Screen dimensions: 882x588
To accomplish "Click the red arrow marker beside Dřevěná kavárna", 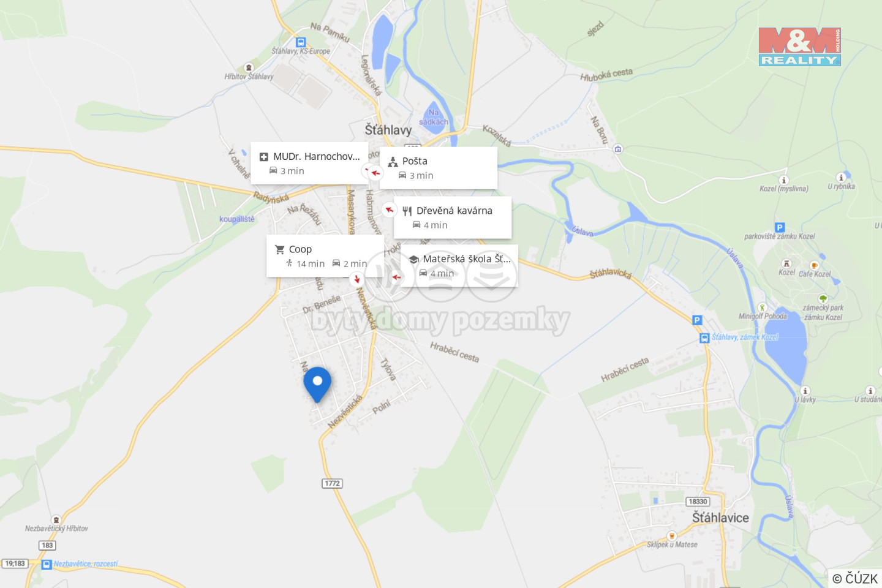I will coord(389,210).
